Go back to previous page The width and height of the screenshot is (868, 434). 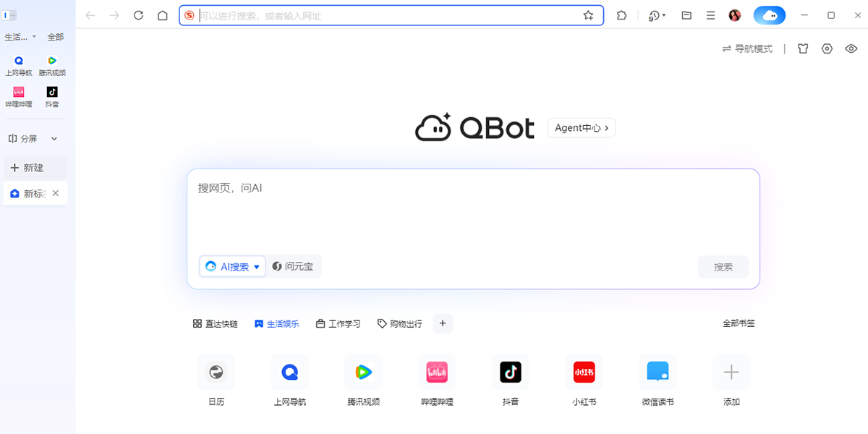coord(90,15)
